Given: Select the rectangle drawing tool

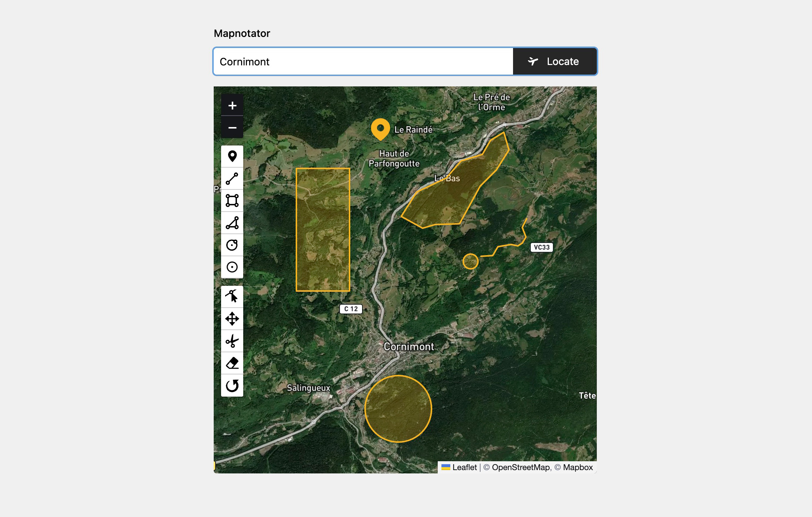Looking at the screenshot, I should coord(232,201).
